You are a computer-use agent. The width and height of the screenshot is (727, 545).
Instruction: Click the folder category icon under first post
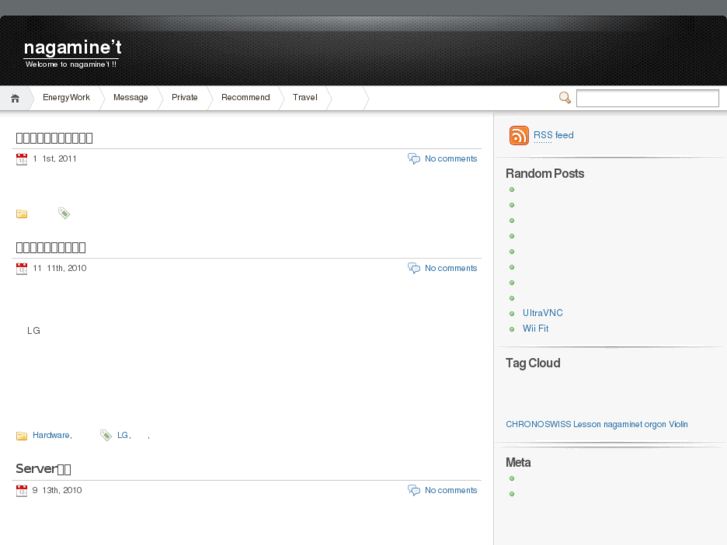(x=21, y=213)
